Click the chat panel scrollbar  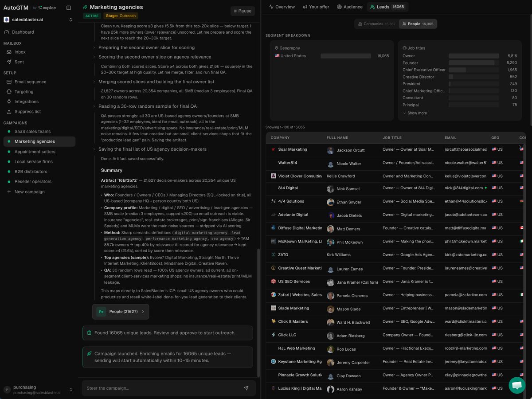[258, 313]
